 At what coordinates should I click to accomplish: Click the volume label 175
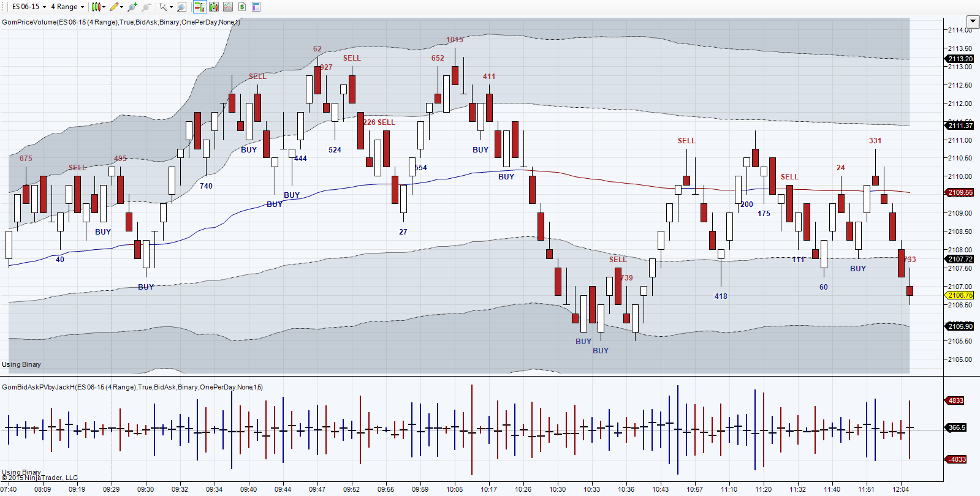click(764, 214)
